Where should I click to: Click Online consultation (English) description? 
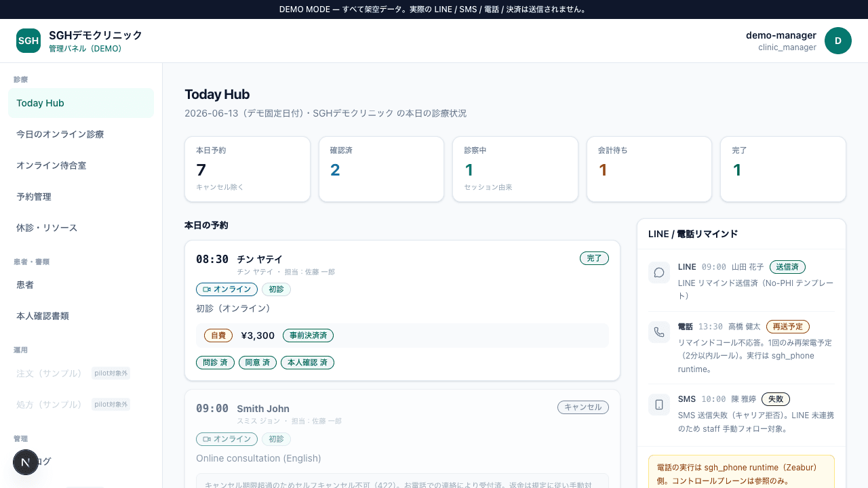(x=258, y=458)
